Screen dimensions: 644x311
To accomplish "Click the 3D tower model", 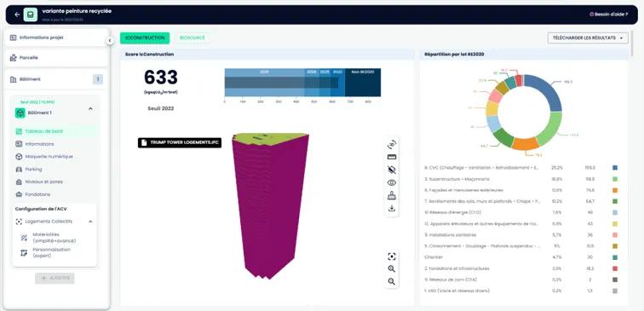I will pos(270,205).
